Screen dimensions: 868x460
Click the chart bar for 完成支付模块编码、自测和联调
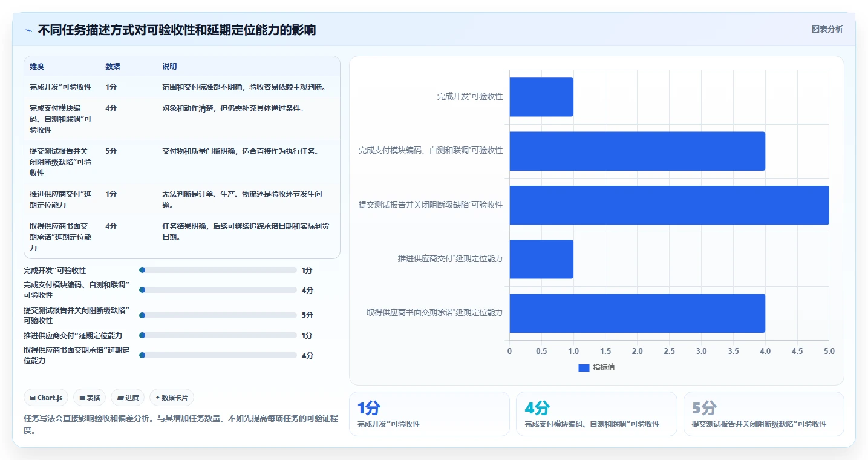click(x=638, y=151)
